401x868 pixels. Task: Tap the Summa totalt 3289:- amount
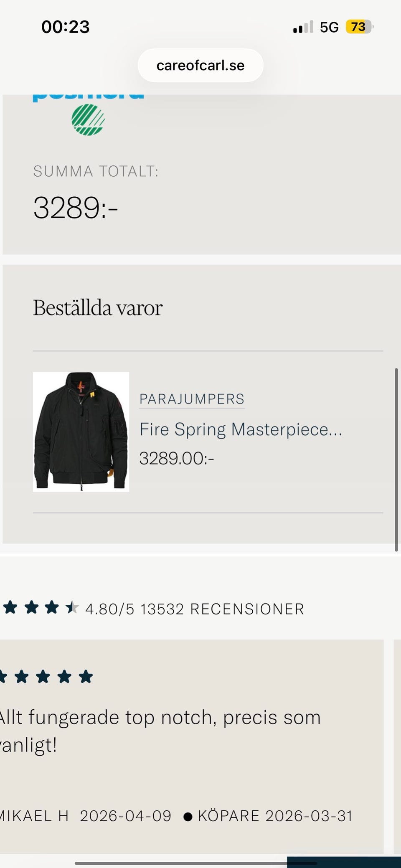[76, 208]
